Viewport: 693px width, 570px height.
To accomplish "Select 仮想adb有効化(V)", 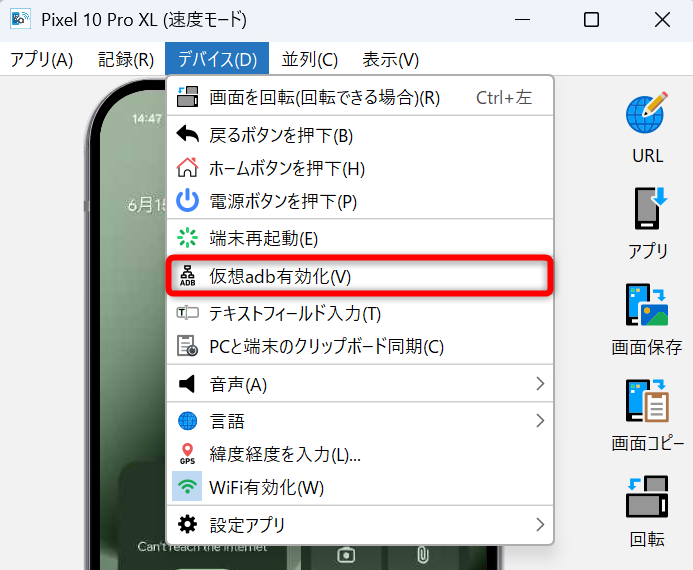I will click(360, 276).
